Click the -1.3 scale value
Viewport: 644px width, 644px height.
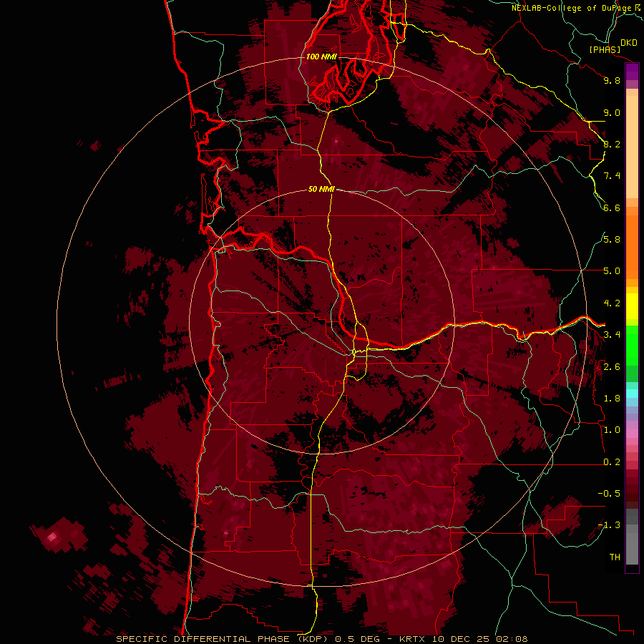(609, 525)
